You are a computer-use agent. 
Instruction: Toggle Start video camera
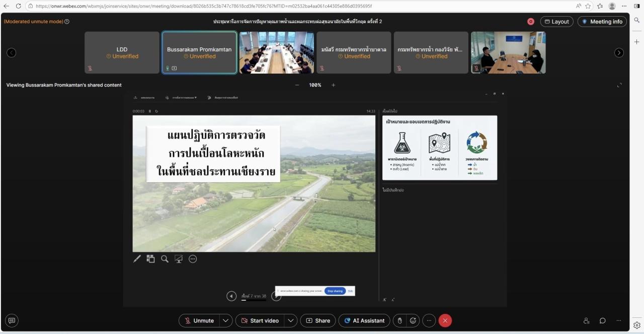pyautogui.click(x=260, y=320)
